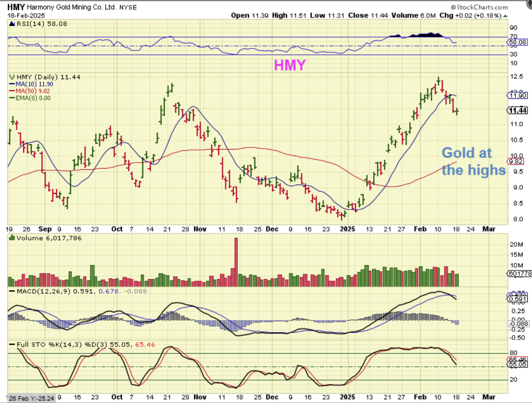
Task: Click the 0.591 MACD value tag
Action: [x=518, y=299]
